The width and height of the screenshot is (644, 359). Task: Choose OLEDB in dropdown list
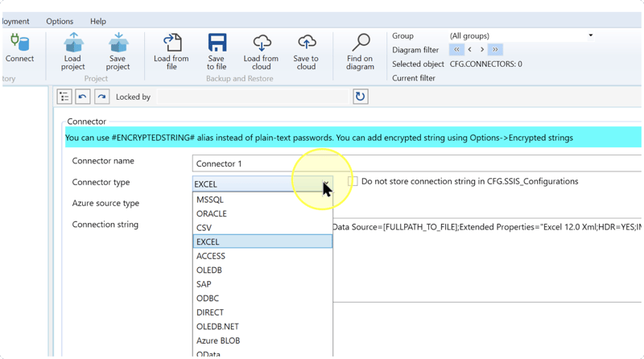262,270
